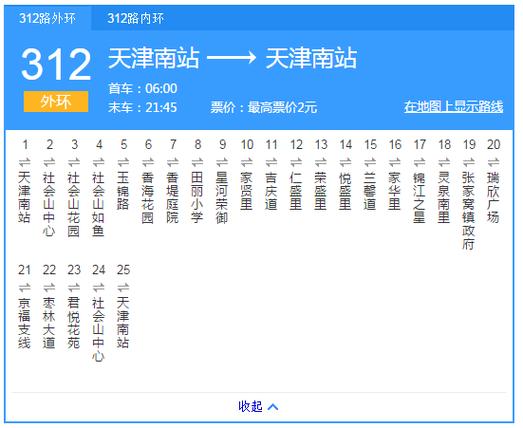Select stop 11 吉庆道
The height and width of the screenshot is (428, 523).
[x=272, y=190]
